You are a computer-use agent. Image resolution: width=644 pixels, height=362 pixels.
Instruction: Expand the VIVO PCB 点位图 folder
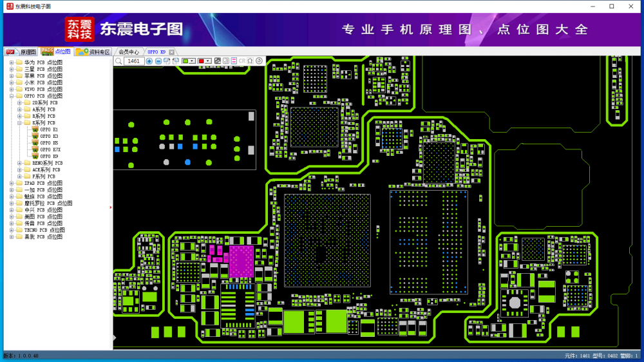tap(12, 89)
